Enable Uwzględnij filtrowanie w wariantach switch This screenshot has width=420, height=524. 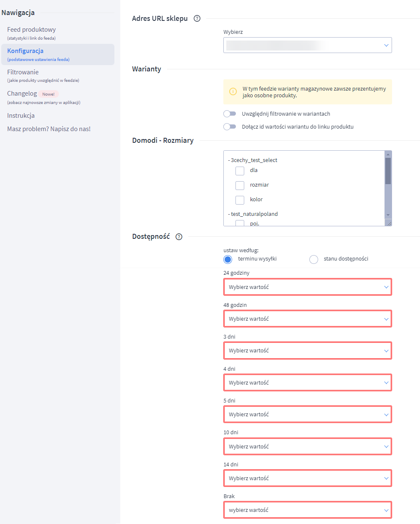[230, 114]
